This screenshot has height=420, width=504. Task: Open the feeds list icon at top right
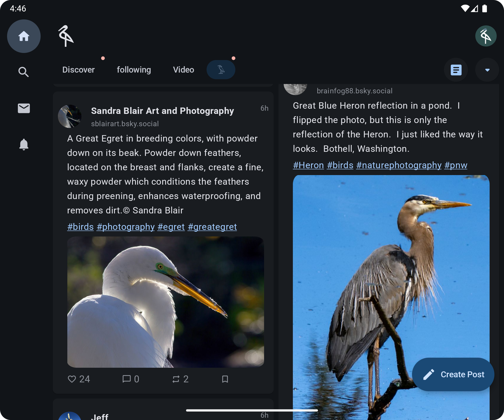click(x=455, y=70)
